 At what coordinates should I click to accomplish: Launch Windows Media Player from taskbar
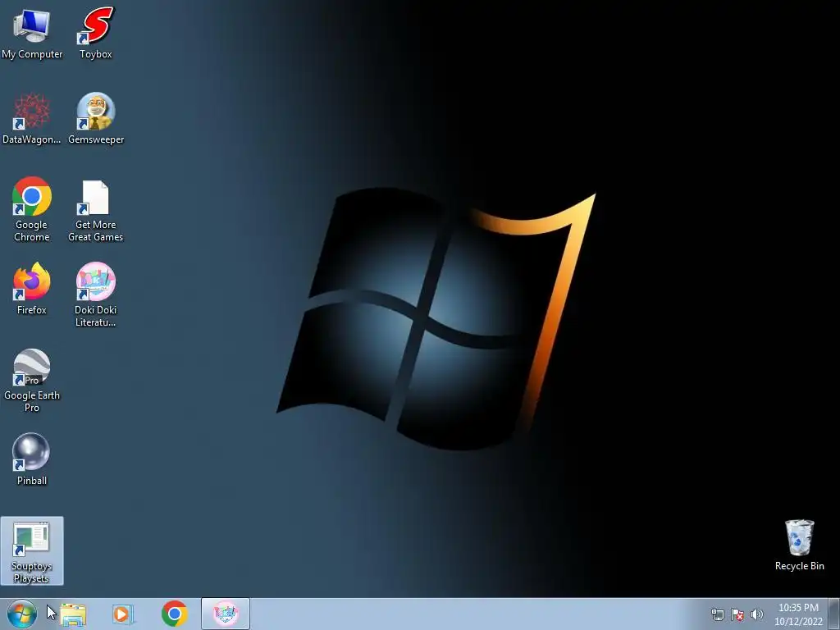(123, 614)
